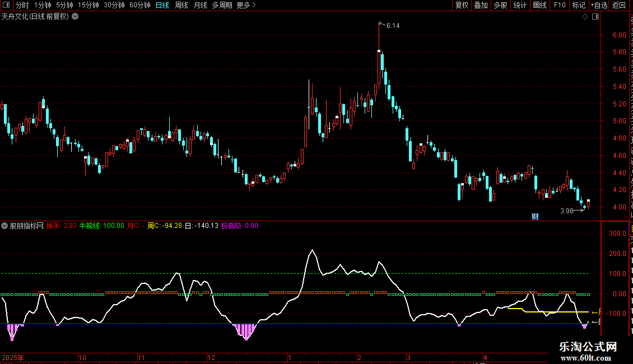Open the 多周期 multi-period view

222,5
